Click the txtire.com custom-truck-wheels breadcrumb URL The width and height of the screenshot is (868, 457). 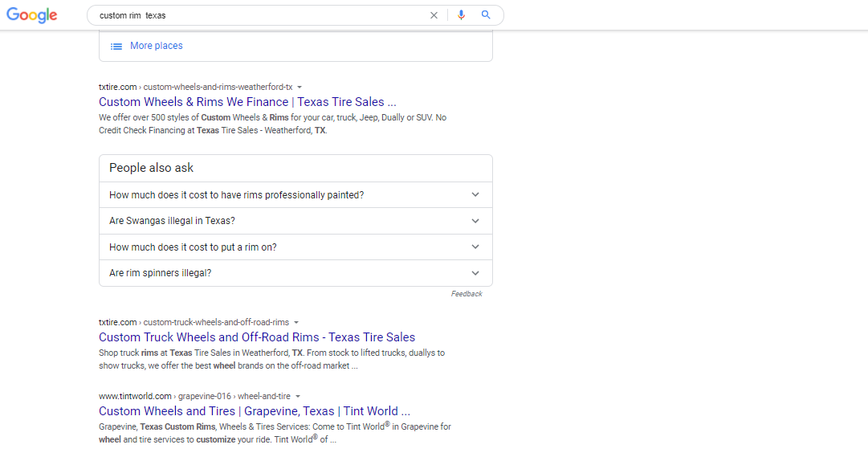(194, 322)
